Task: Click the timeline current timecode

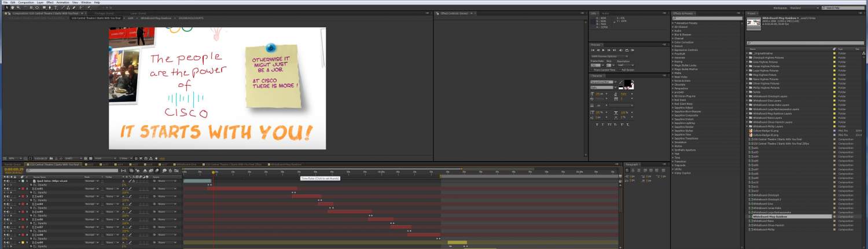Action: [x=13, y=169]
